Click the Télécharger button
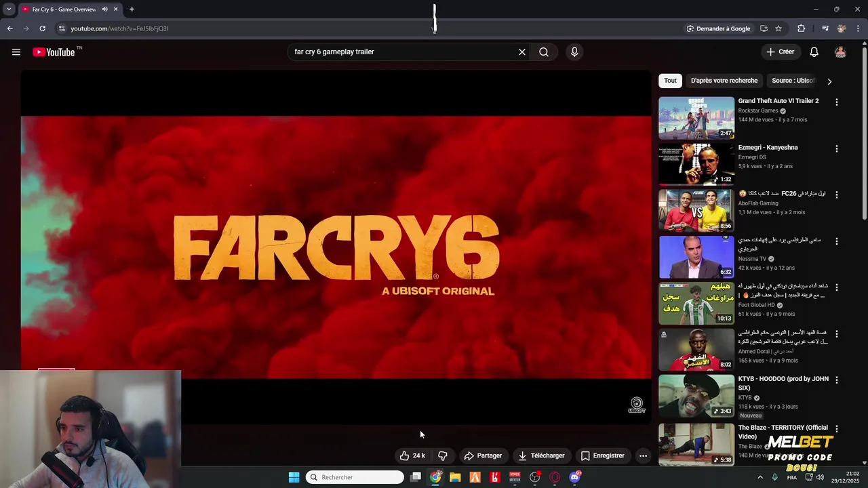868x488 pixels. point(541,455)
